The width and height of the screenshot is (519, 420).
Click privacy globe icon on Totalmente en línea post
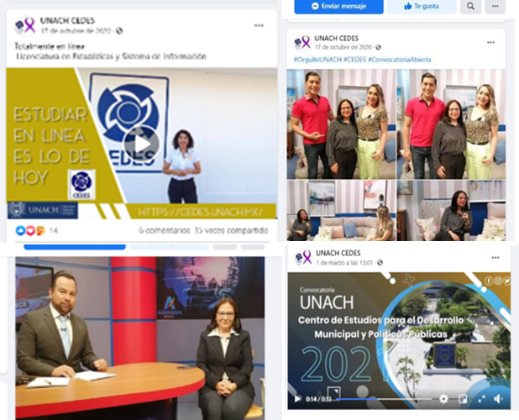[x=119, y=31]
